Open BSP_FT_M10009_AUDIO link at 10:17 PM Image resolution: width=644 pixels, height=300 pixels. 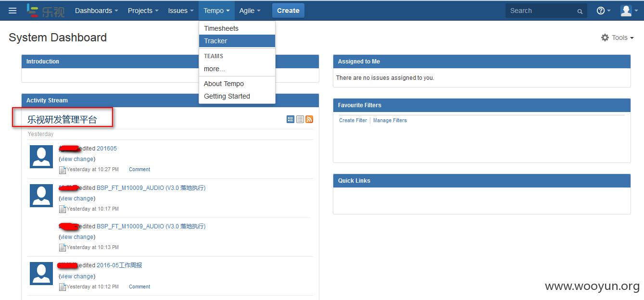[151, 188]
